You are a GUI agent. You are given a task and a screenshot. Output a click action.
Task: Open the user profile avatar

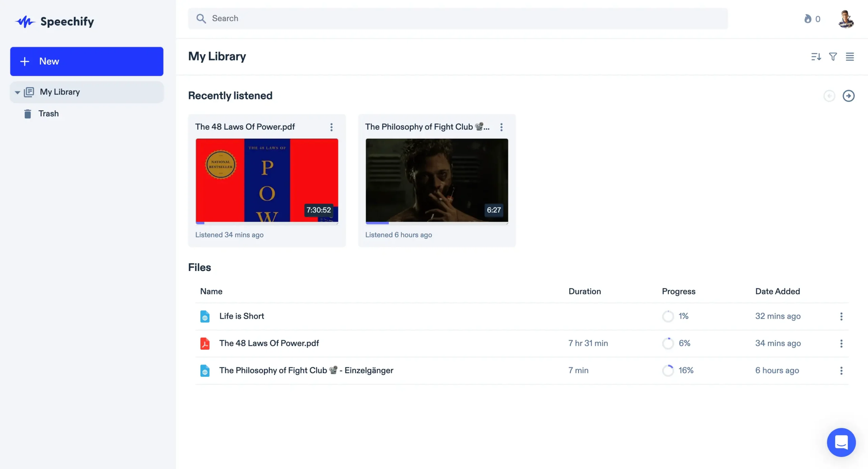[x=846, y=19]
